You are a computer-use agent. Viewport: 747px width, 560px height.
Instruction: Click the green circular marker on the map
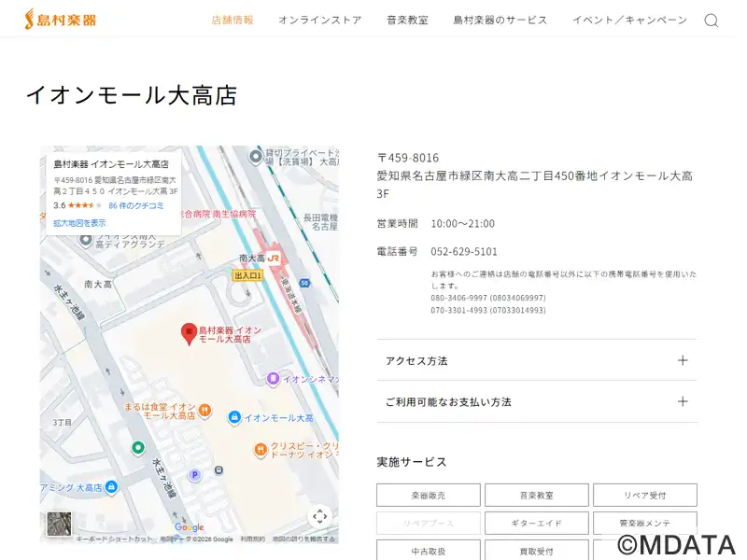pos(138,448)
